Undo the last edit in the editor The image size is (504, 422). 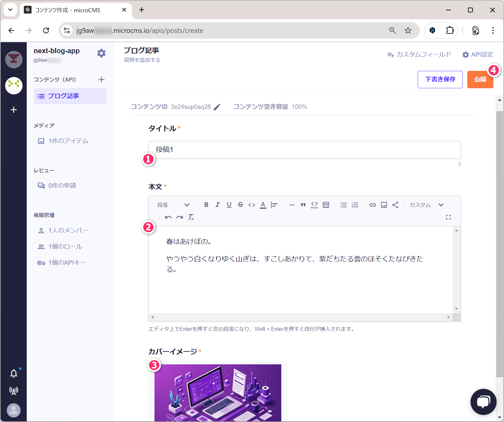(x=168, y=217)
